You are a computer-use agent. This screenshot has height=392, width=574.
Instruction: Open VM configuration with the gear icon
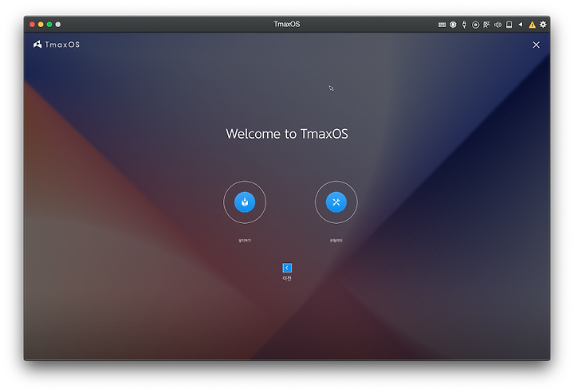[543, 25]
